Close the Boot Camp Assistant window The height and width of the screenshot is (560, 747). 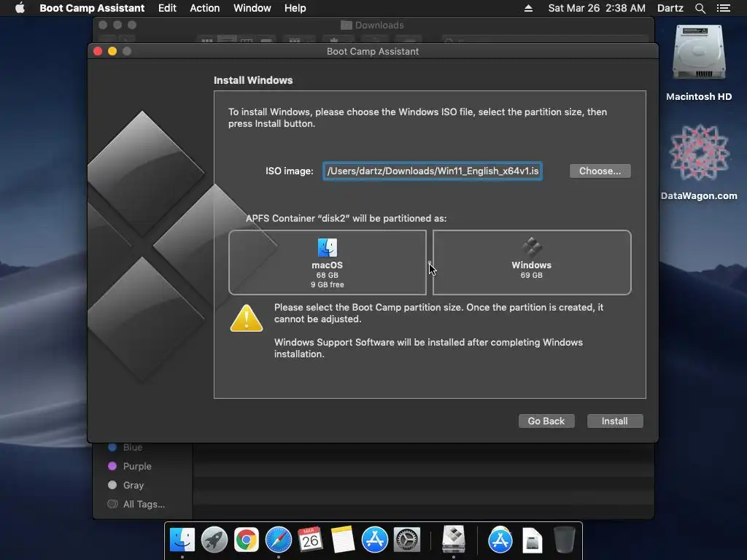pos(98,51)
